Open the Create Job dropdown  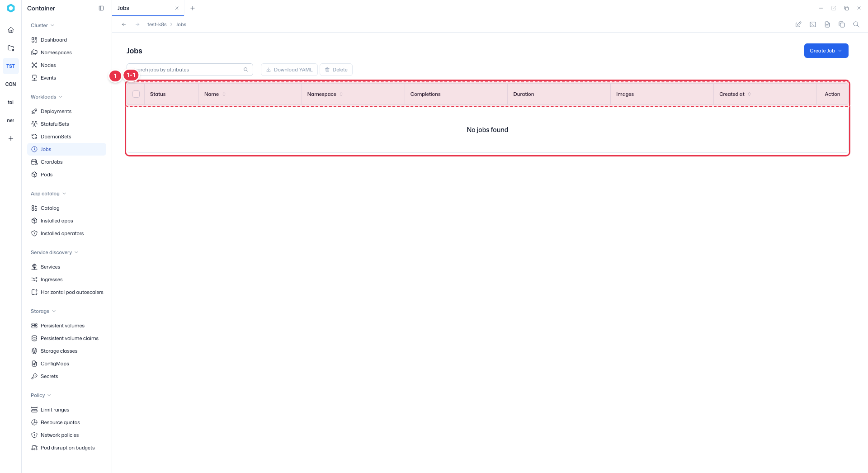(x=826, y=51)
